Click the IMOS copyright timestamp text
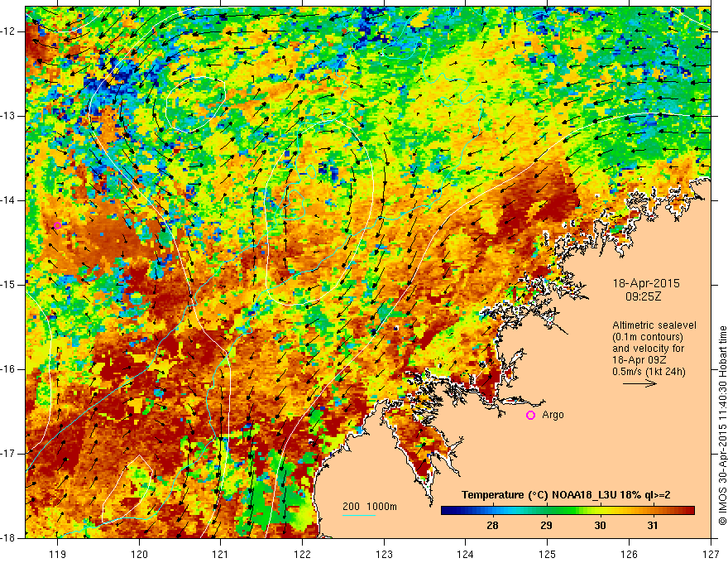The height and width of the screenshot is (563, 728). 722,426
